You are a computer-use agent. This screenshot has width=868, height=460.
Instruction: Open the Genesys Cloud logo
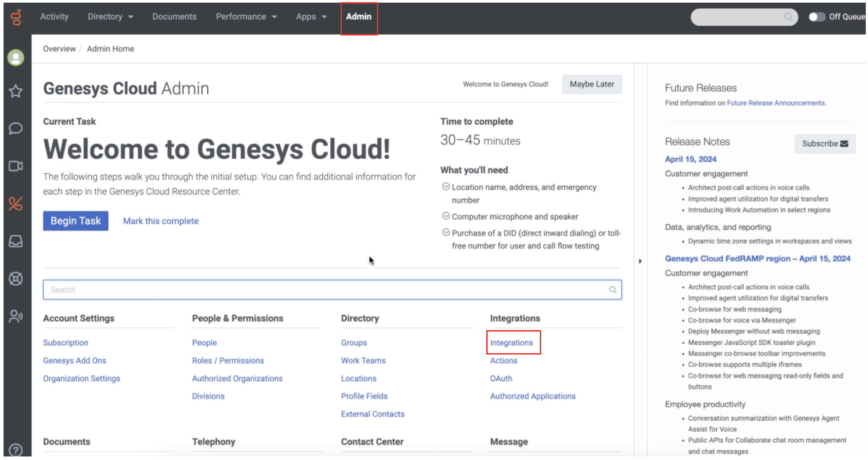(15, 17)
